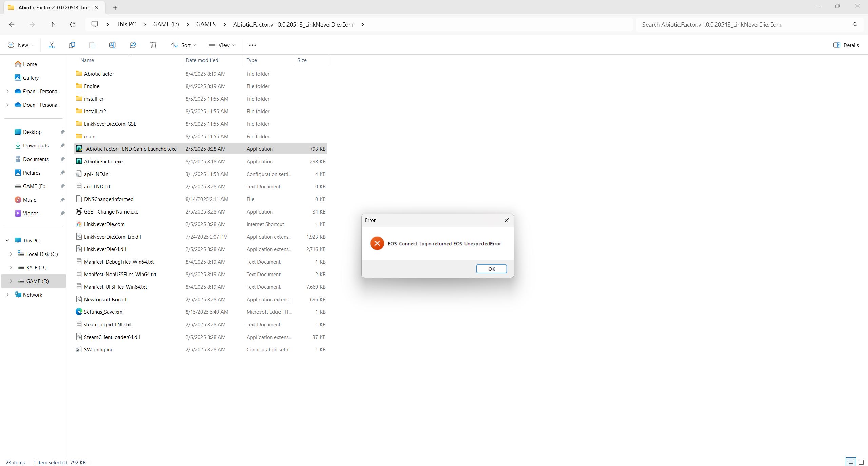Open the See more ellipsis toolbar icon
This screenshot has width=868, height=466.
coord(252,45)
